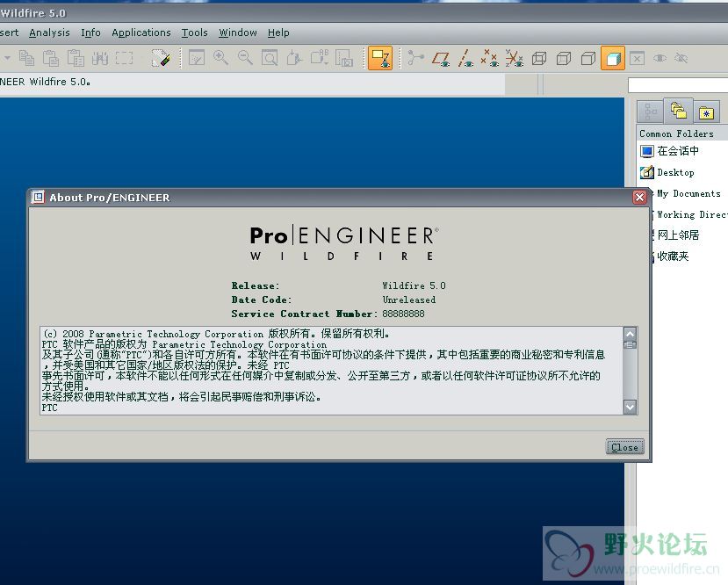The image size is (728, 585).
Task: Click the Close button in About dialog
Action: 624,447
